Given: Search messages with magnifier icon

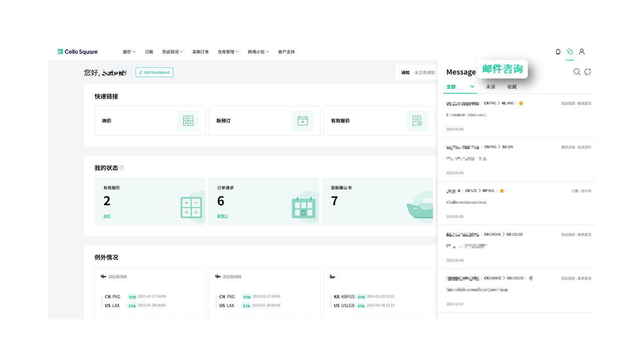Looking at the screenshot, I should 577,72.
